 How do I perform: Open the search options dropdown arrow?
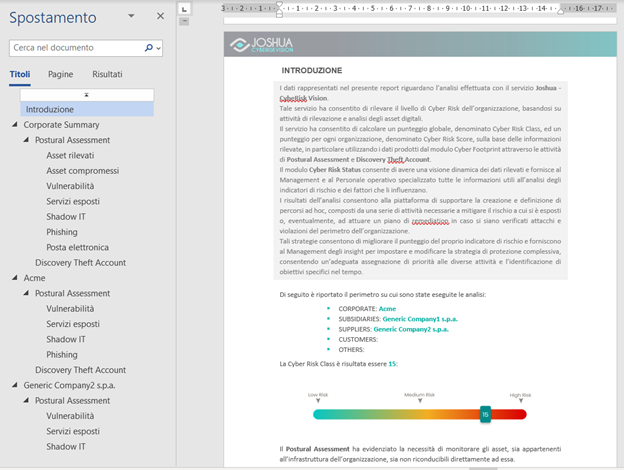(158, 48)
